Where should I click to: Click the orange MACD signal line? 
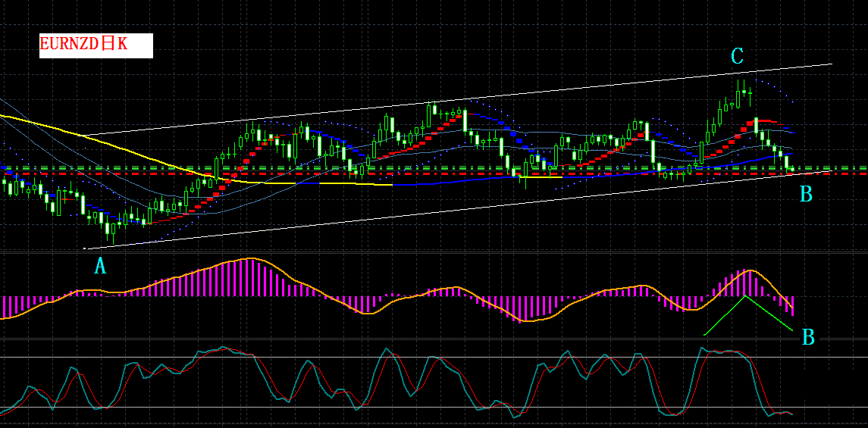click(x=396, y=289)
